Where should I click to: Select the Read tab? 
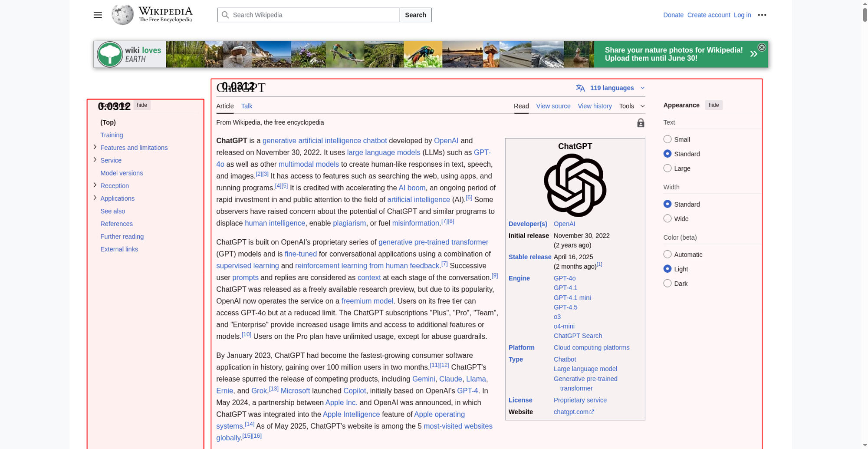[521, 106]
